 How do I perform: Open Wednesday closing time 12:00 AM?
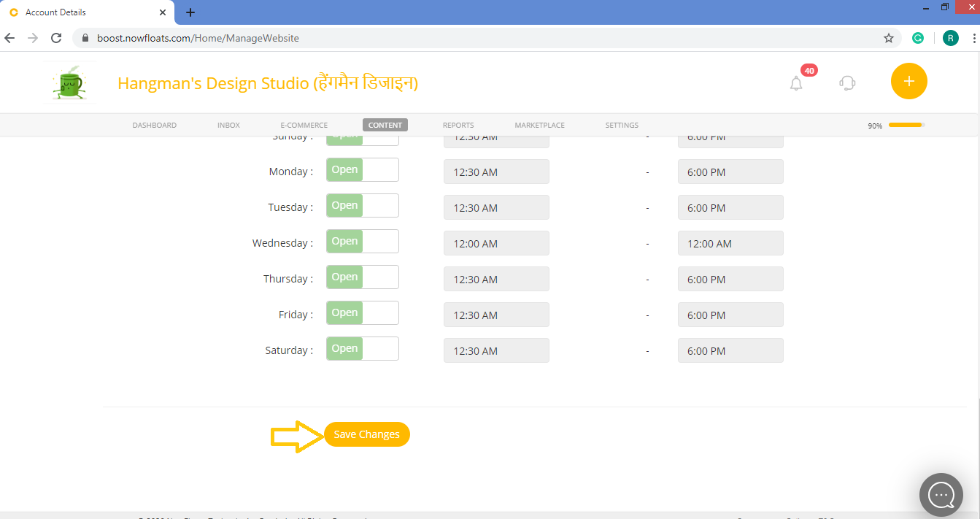(730, 244)
